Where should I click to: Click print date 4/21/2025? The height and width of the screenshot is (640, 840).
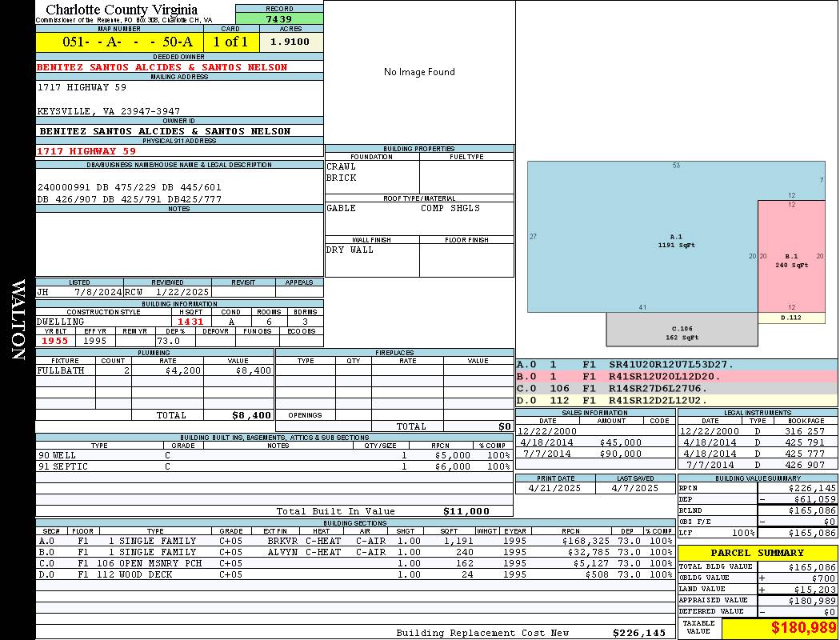[554, 489]
